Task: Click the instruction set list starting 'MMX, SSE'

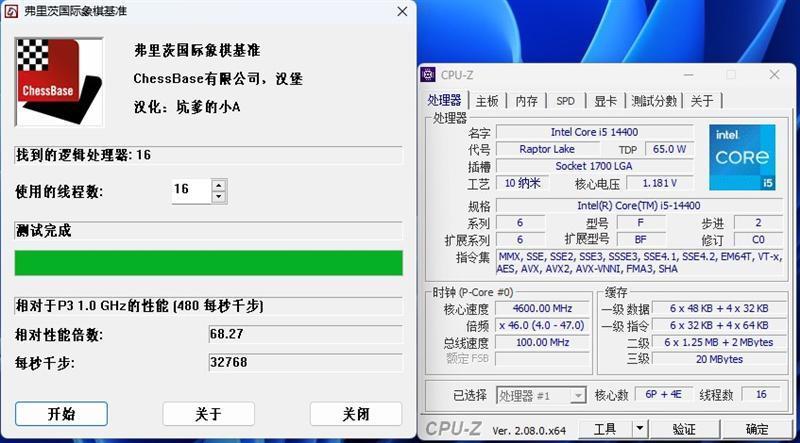Action: (639, 262)
